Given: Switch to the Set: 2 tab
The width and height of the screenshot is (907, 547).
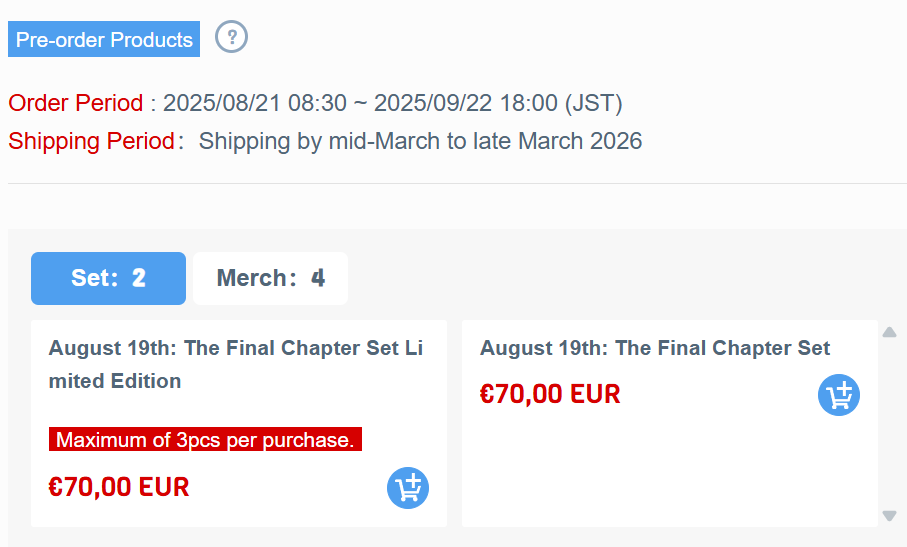Looking at the screenshot, I should point(108,278).
